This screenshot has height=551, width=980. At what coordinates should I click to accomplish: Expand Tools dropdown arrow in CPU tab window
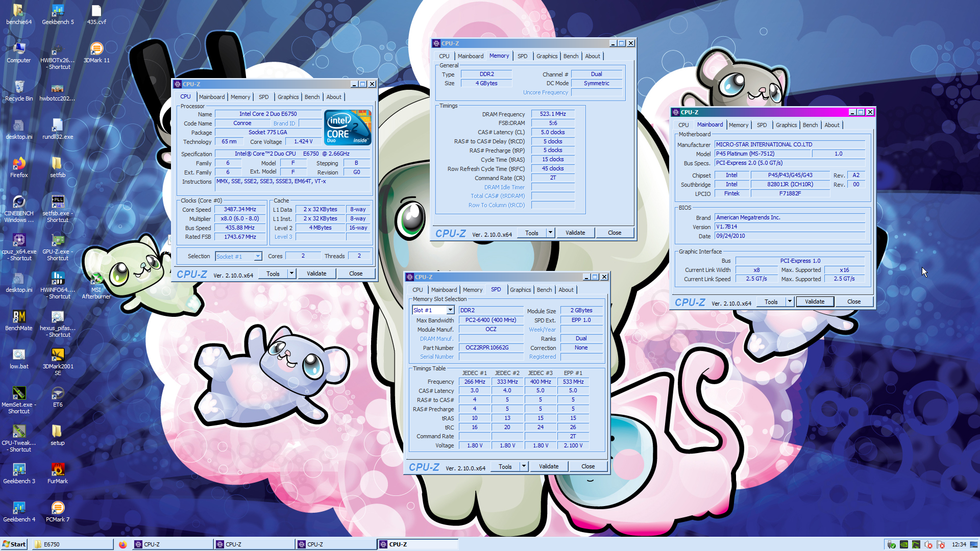(x=291, y=273)
